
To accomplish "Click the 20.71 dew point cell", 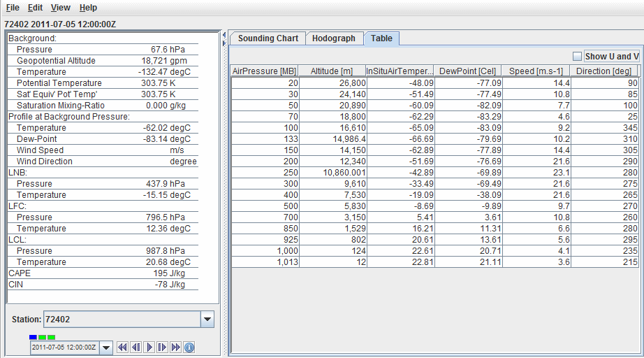I will click(469, 251).
